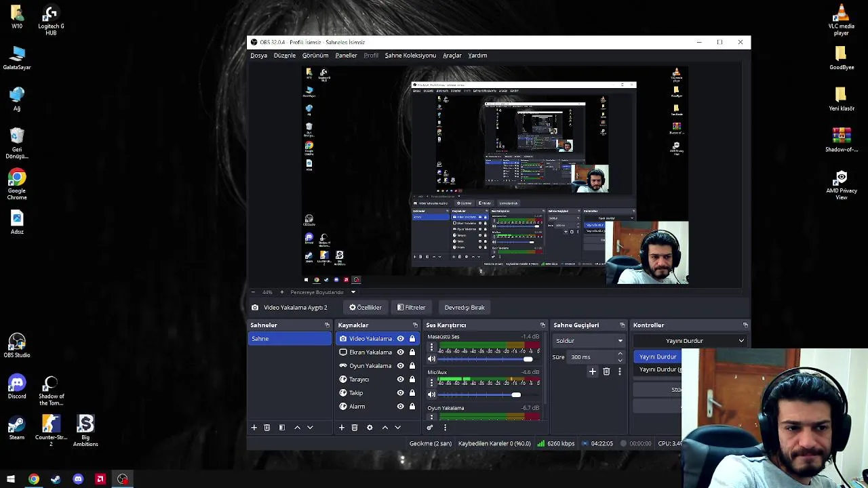Open Windows Start button
Image resolution: width=868 pixels, height=488 pixels.
coord(11,479)
